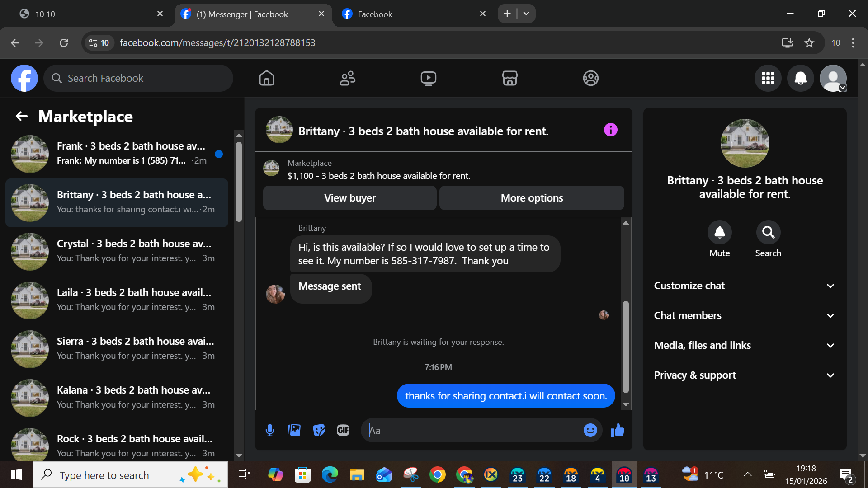Attach a file with the photo icon
868x488 pixels.
click(x=294, y=430)
